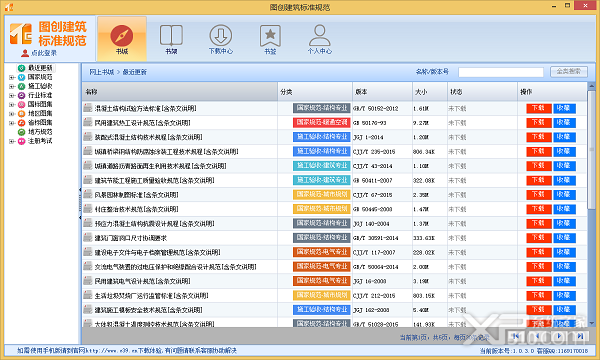This screenshot has width=600, height=360.
Task: Focus the 名称/版本号 search field
Action: (501, 72)
